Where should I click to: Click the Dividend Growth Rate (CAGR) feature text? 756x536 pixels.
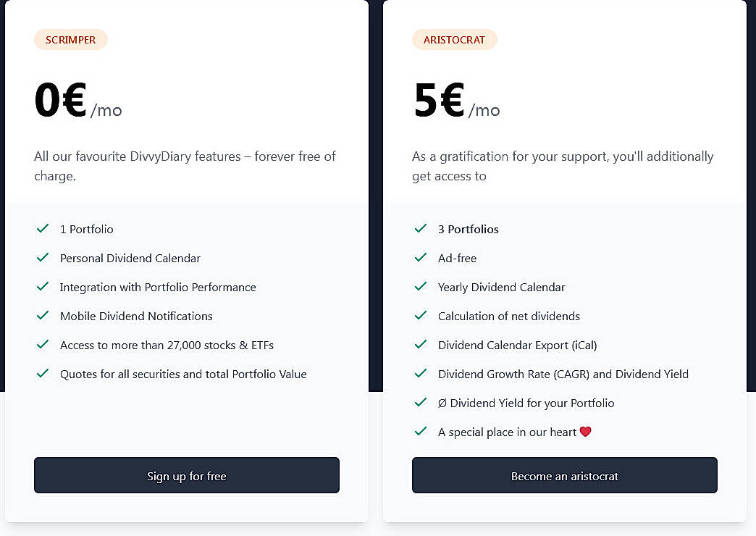click(x=563, y=374)
